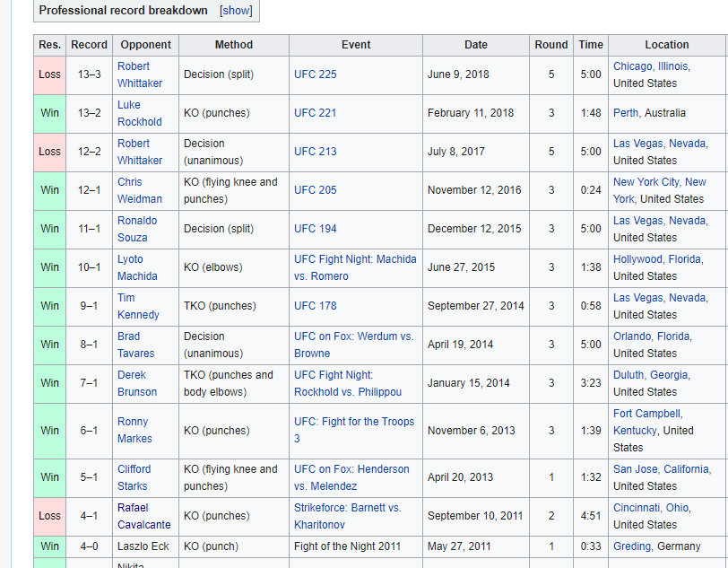Open Chris Weidman opponent link
Viewport: 728px width, 568px height.
point(139,190)
